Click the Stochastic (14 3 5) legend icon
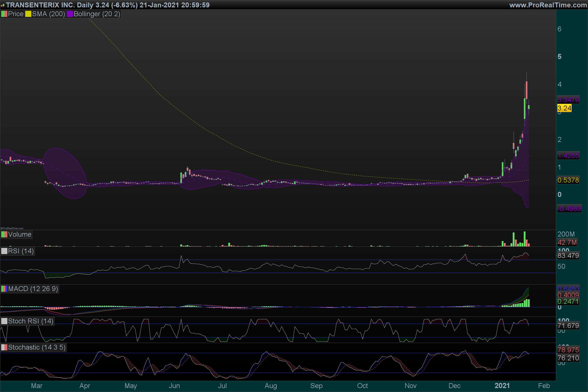Screen dimensions: 588x392 4,347
